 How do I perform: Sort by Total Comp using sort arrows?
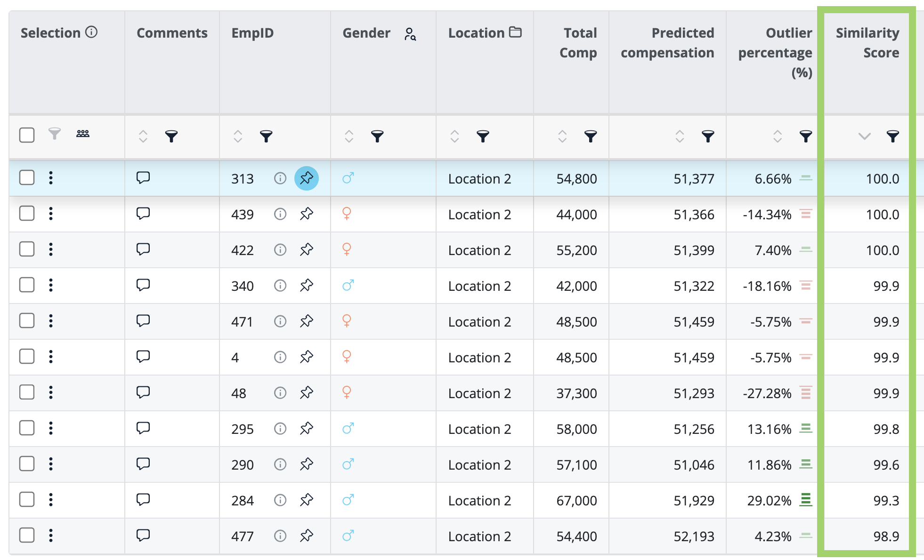point(562,136)
